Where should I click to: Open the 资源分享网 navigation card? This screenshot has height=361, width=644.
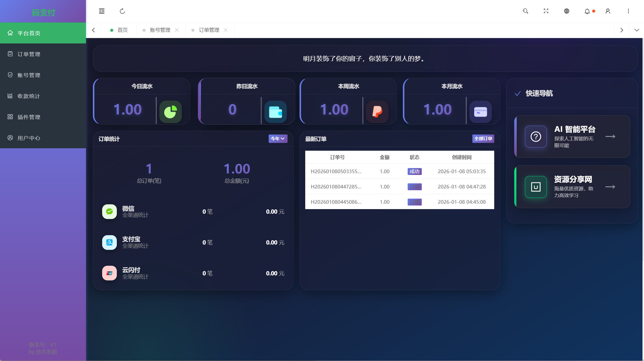(x=572, y=187)
